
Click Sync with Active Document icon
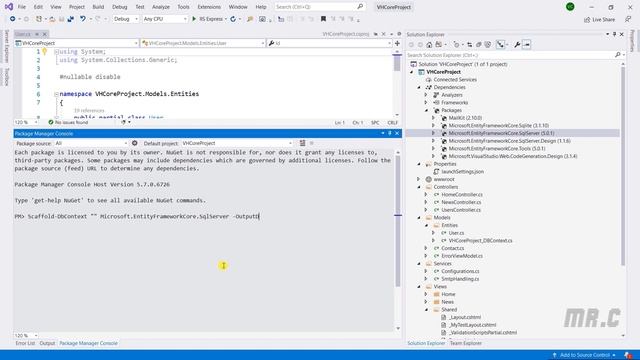469,44
